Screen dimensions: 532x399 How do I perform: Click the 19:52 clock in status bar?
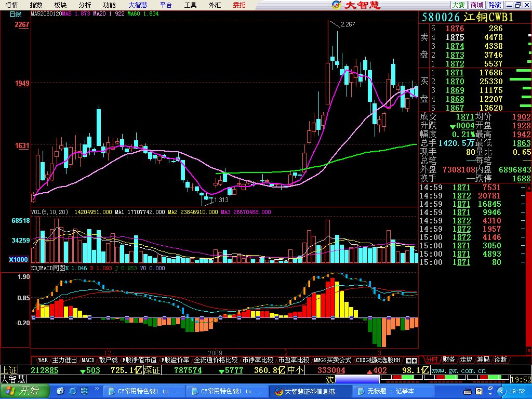click(x=521, y=379)
